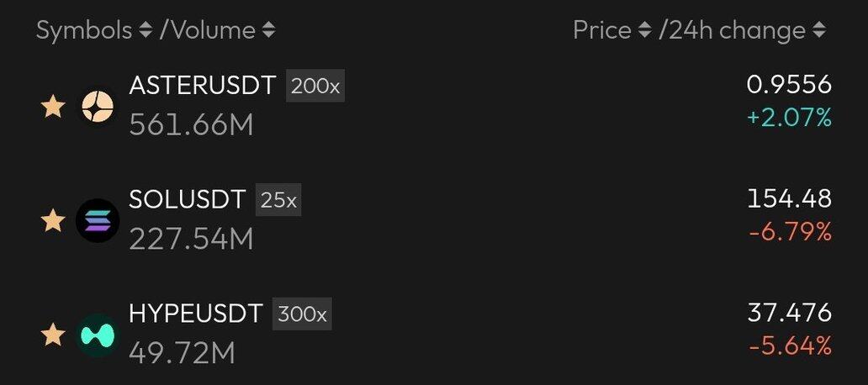Image resolution: width=868 pixels, height=385 pixels.
Task: Click the 25x leverage badge on SOLUSDT
Action: (x=278, y=201)
